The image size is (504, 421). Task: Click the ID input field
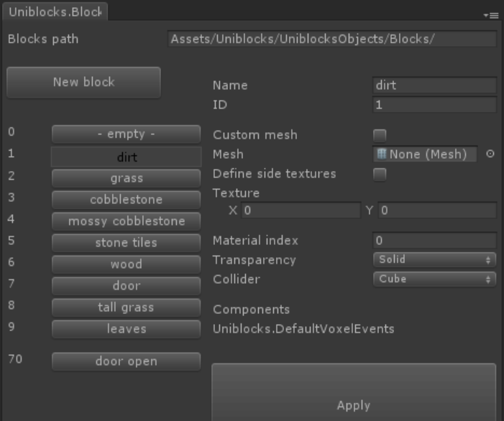point(434,105)
